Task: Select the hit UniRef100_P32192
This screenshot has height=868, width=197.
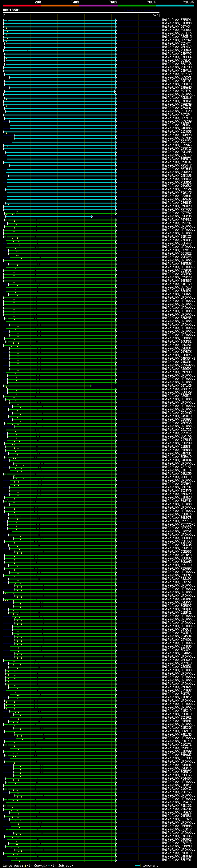Action: click(176, 579)
